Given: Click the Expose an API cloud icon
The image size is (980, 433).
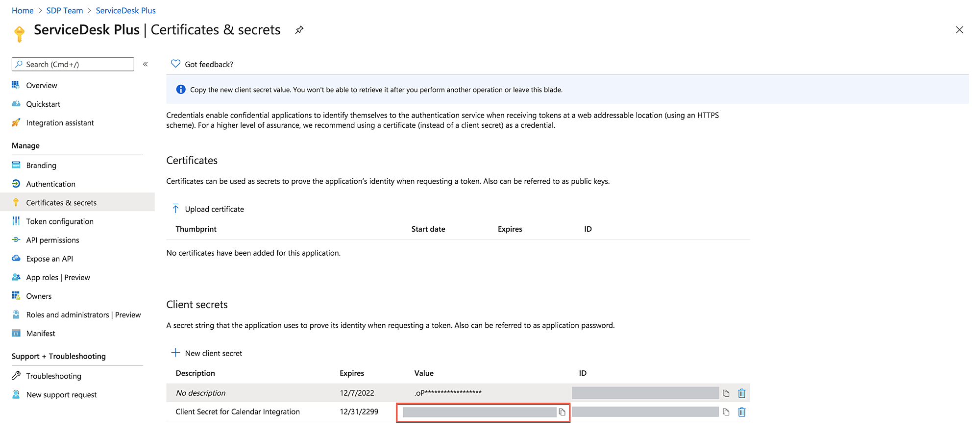Looking at the screenshot, I should point(16,258).
